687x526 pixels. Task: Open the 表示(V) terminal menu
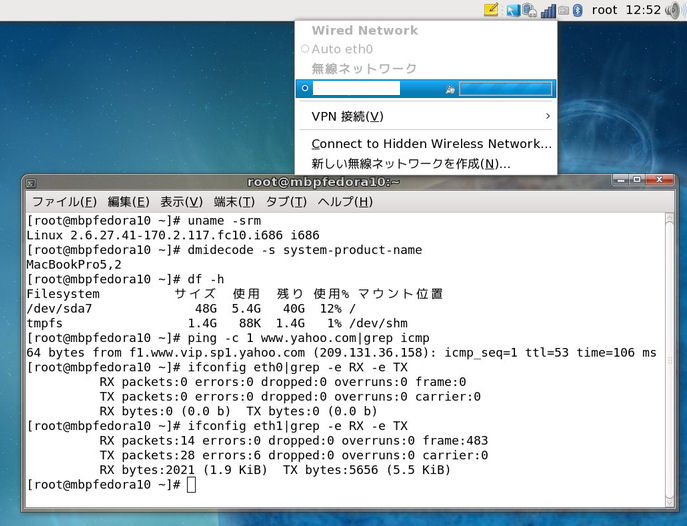181,202
